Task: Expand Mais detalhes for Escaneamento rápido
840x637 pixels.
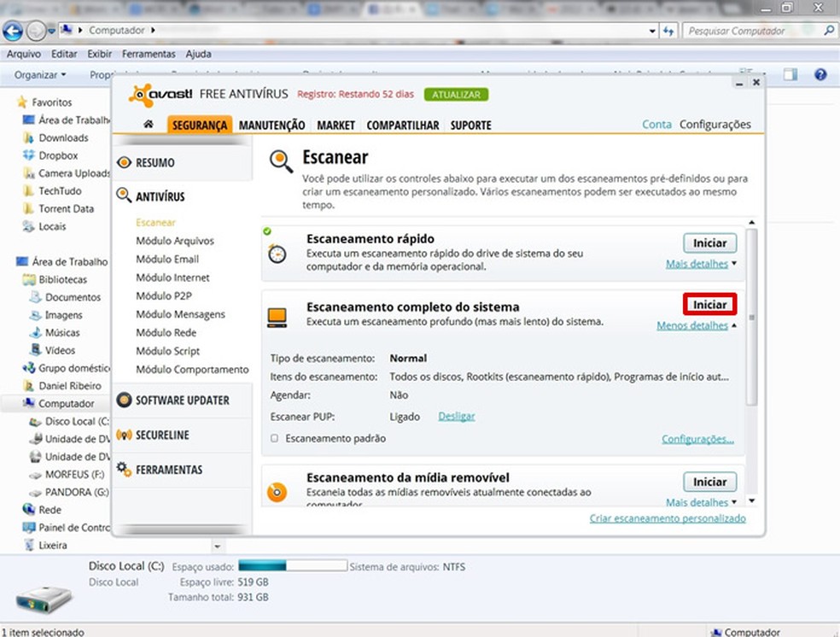Action: (x=701, y=264)
